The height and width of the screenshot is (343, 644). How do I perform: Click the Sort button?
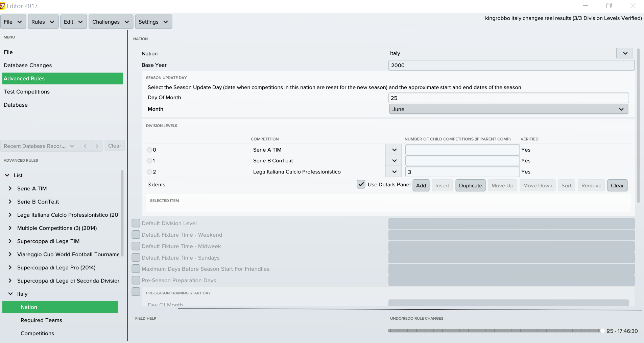click(x=566, y=185)
